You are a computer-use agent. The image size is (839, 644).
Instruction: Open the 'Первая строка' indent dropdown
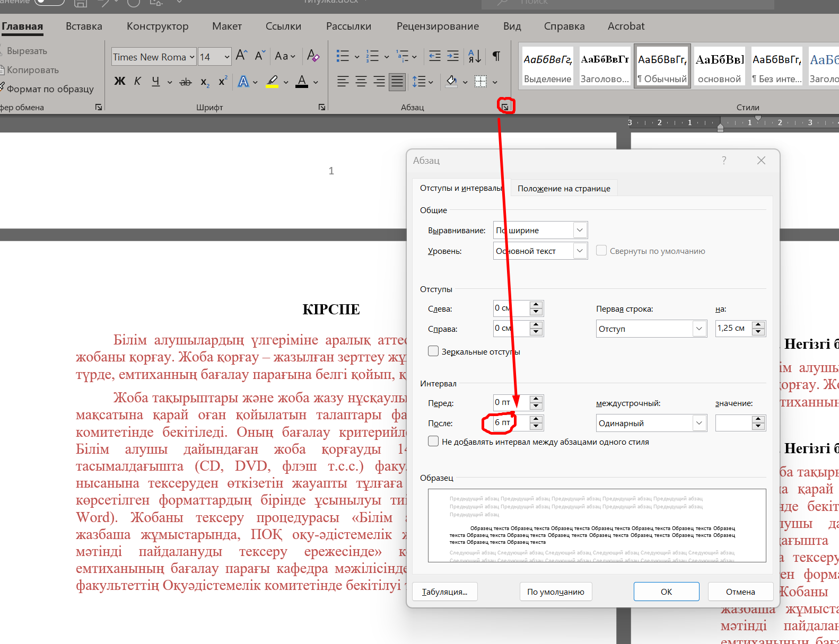coord(699,329)
